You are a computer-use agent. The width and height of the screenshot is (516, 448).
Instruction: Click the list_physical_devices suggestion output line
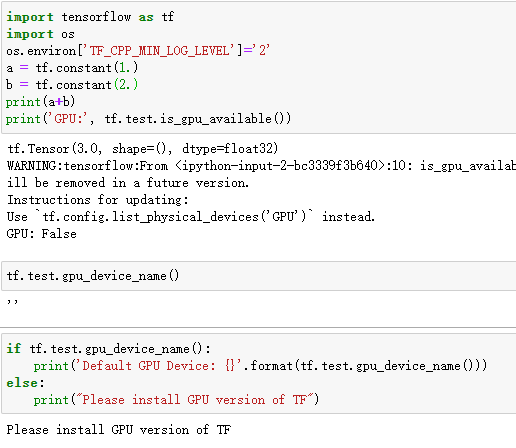click(x=191, y=217)
